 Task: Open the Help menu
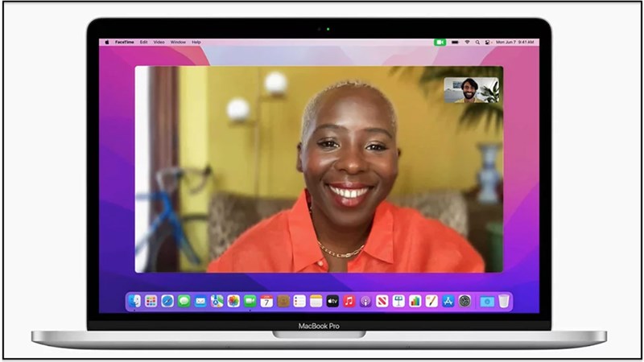point(196,42)
